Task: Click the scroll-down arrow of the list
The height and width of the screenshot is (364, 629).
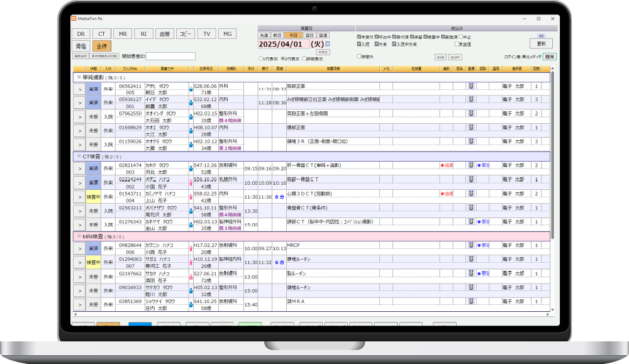Action: coord(552,309)
